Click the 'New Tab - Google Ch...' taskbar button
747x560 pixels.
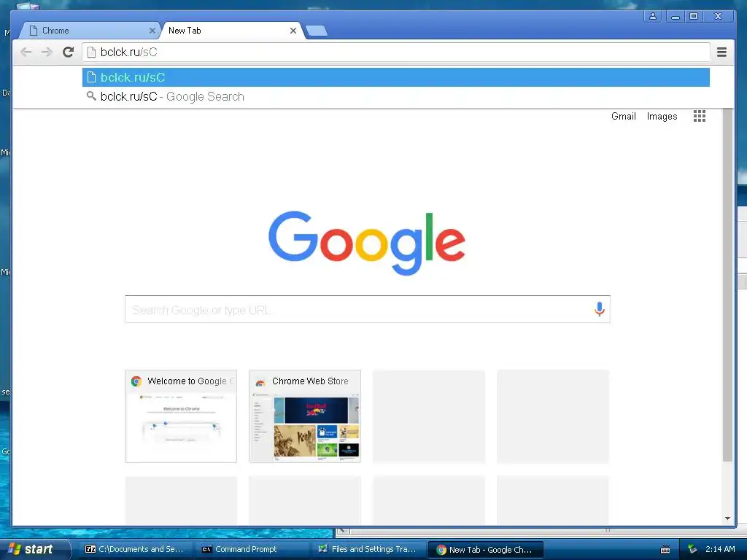[x=485, y=550]
